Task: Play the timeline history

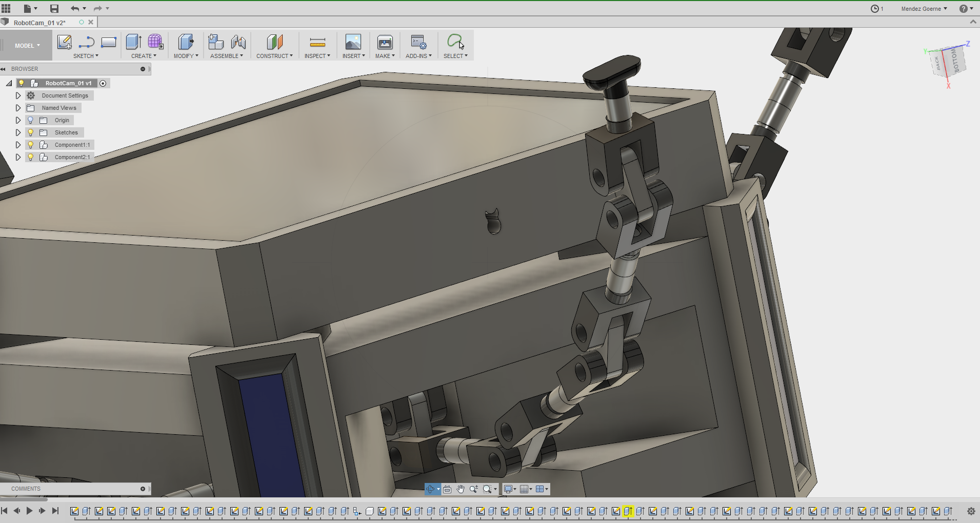Action: [x=29, y=511]
